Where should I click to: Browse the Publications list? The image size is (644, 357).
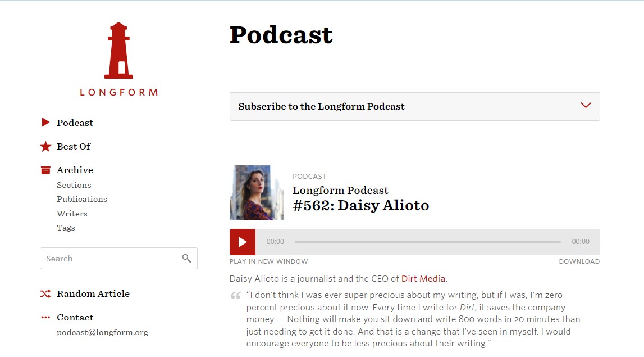click(82, 199)
